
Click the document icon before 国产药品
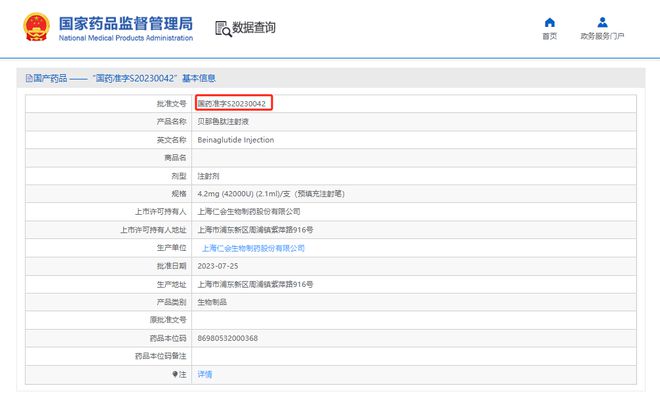(29, 78)
